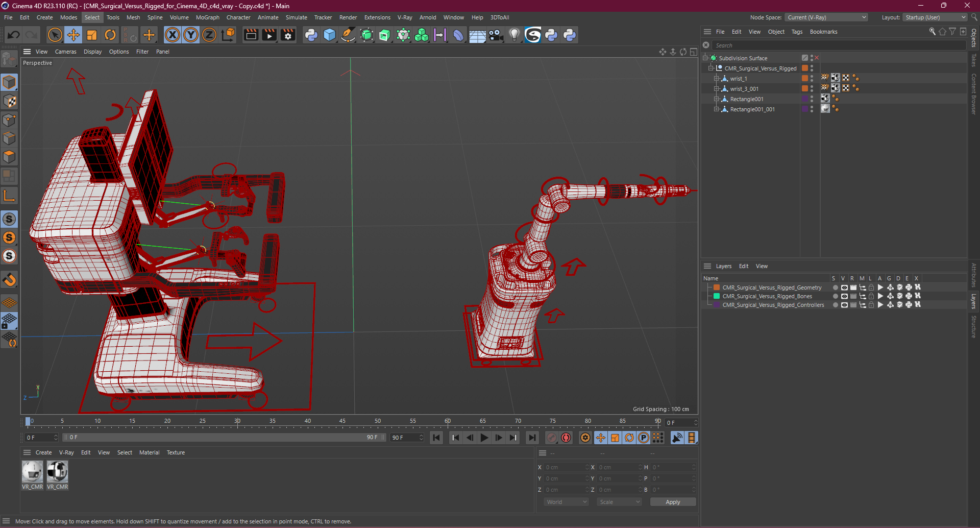Select Texture mode in left sidebar
This screenshot has width=980, height=528.
(9, 101)
